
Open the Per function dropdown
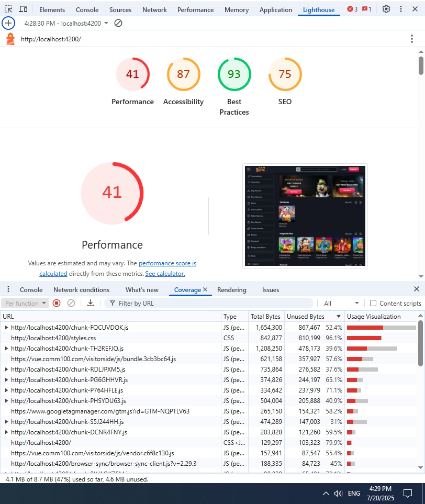(x=26, y=303)
